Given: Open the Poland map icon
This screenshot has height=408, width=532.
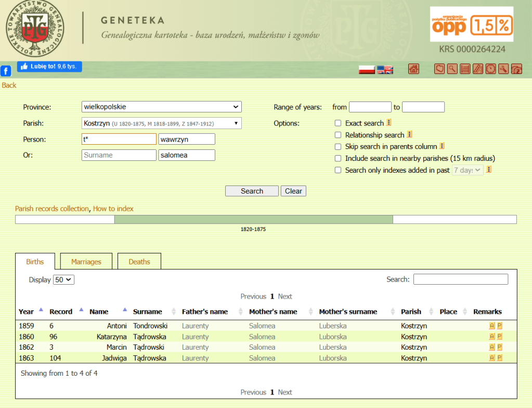Looking at the screenshot, I should point(439,69).
